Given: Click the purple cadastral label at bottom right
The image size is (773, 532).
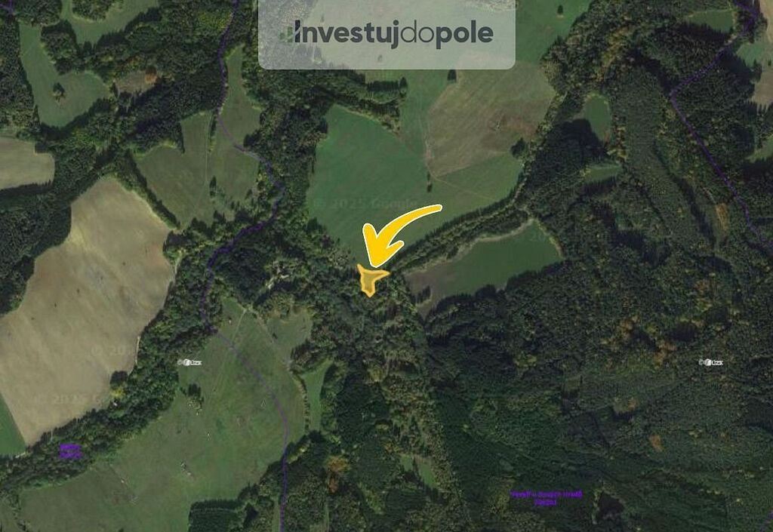Looking at the screenshot, I should point(547,498).
